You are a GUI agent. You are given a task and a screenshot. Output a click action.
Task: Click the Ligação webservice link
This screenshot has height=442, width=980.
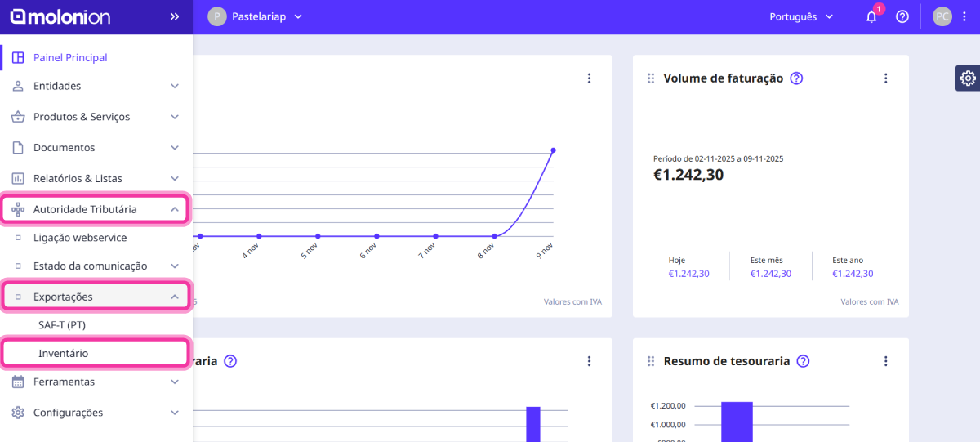pos(80,238)
